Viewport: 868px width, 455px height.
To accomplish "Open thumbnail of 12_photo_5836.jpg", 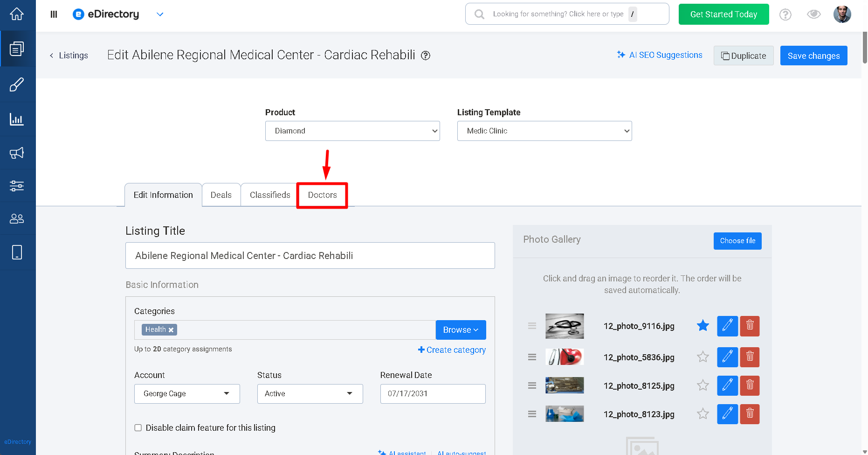I will [565, 357].
